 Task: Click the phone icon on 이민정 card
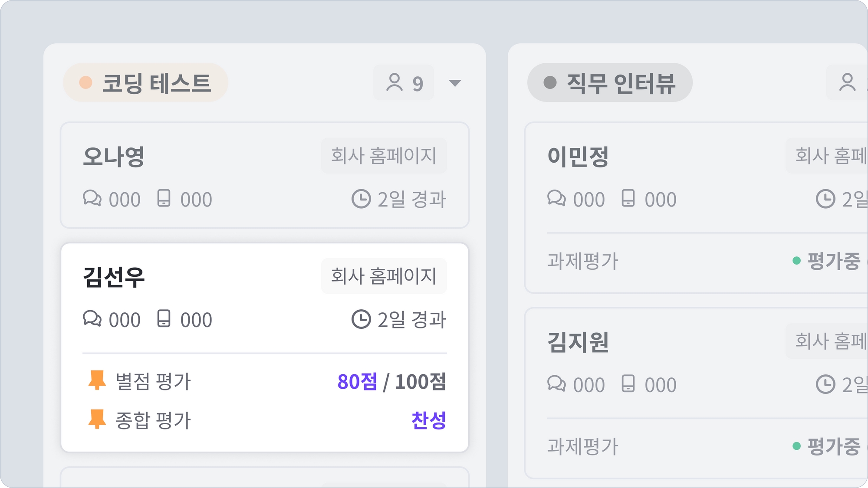pyautogui.click(x=628, y=198)
